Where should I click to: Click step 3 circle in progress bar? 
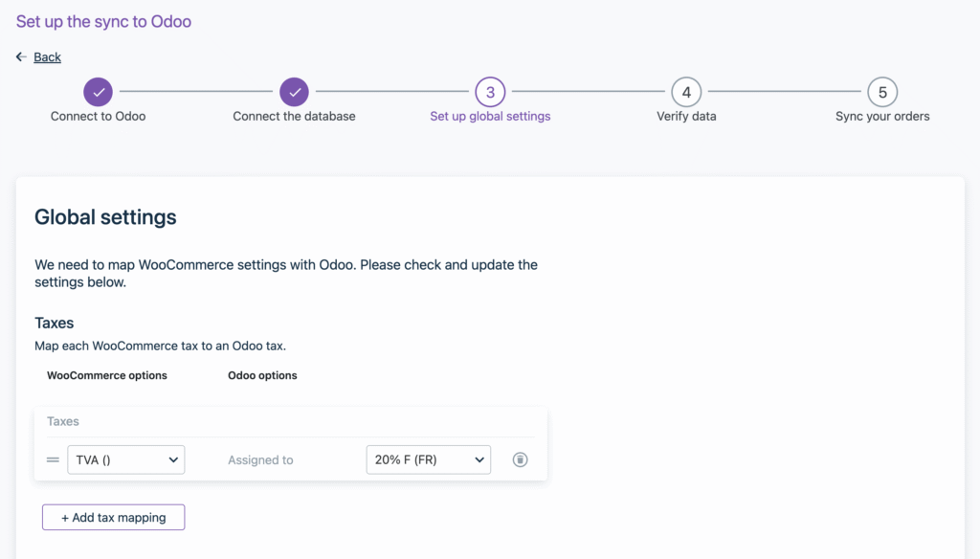pos(490,93)
